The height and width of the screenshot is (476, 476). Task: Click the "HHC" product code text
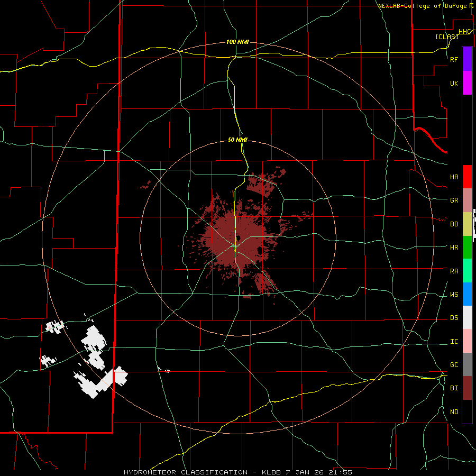pyautogui.click(x=464, y=32)
